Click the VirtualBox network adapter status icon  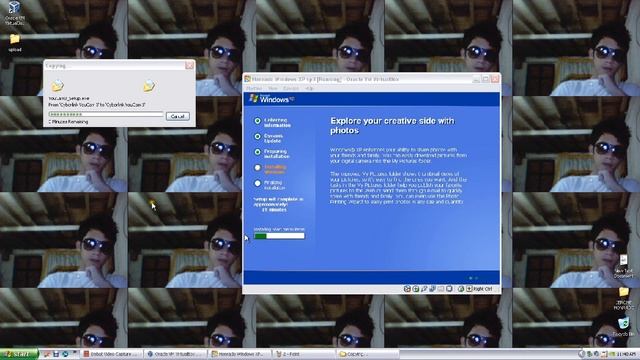[432, 289]
